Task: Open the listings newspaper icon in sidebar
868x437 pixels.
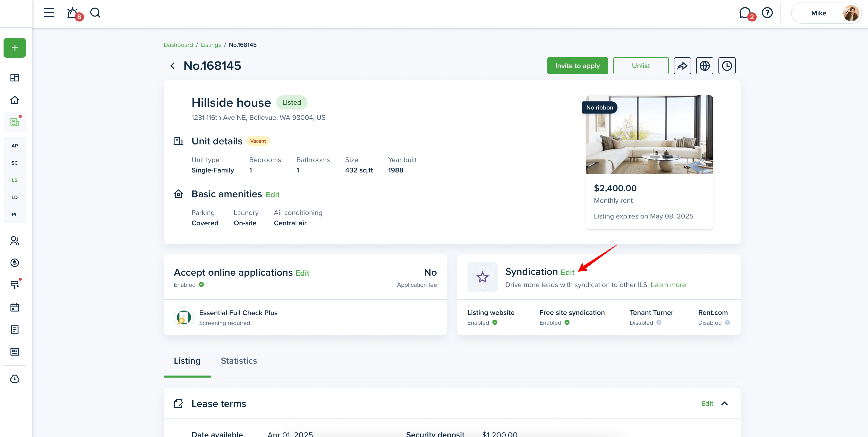Action: tap(14, 122)
